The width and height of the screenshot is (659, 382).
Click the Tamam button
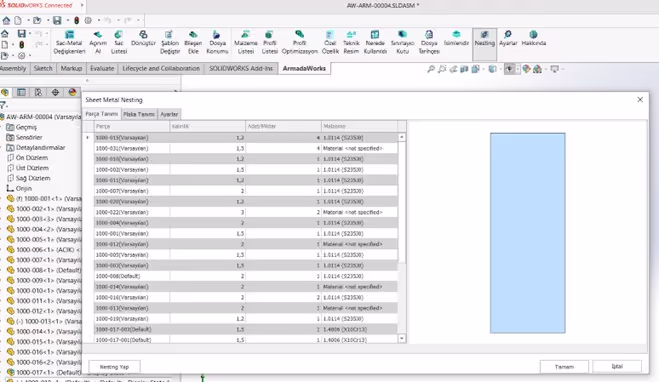[x=564, y=367]
